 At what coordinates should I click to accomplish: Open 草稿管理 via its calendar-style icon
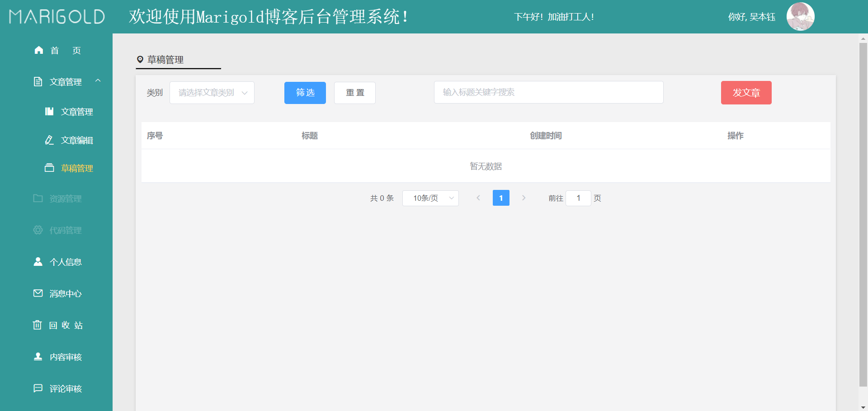click(x=50, y=168)
